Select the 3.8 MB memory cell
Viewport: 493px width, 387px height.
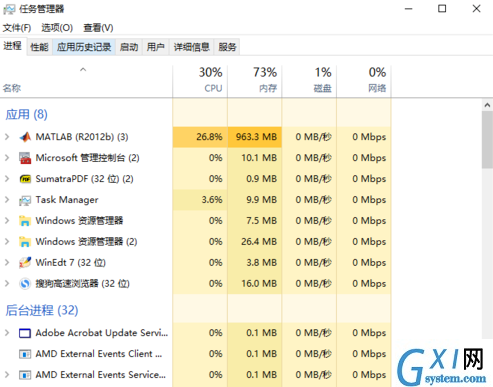(x=255, y=263)
